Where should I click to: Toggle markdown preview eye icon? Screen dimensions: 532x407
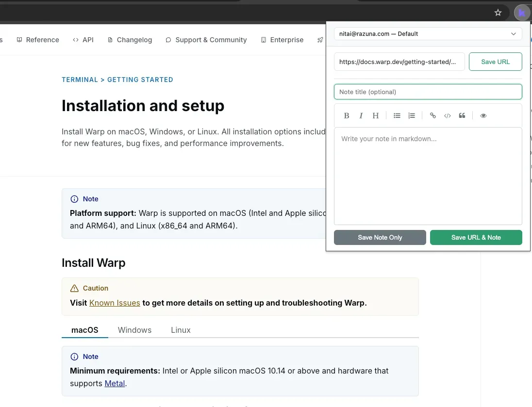[483, 115]
